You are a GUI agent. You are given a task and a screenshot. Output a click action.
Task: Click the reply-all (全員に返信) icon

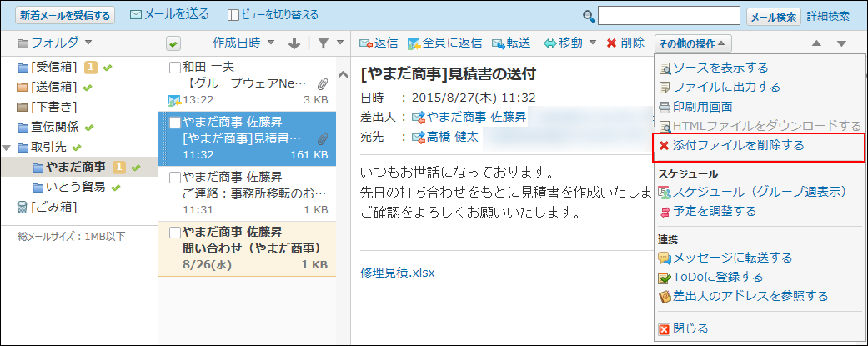tap(414, 43)
